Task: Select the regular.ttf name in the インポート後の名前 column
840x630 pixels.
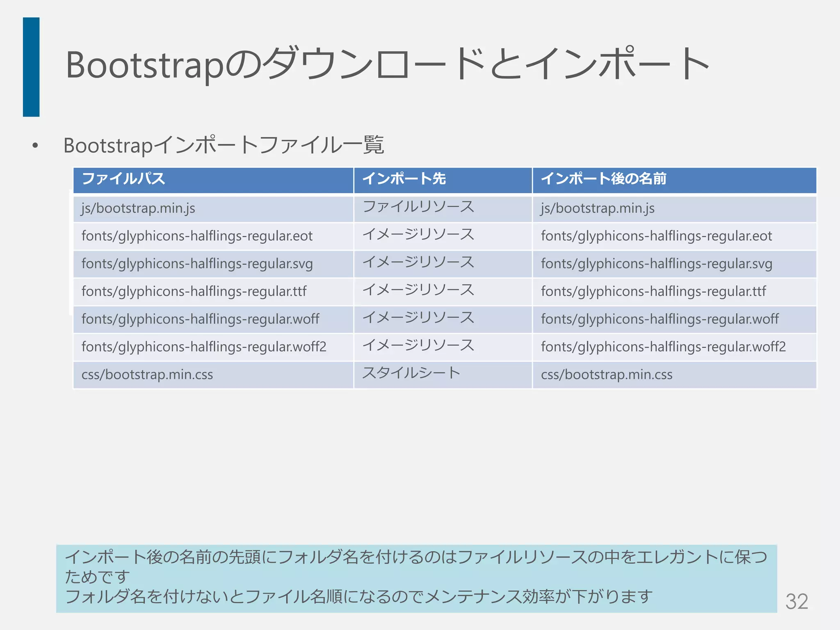Action: pos(653,292)
